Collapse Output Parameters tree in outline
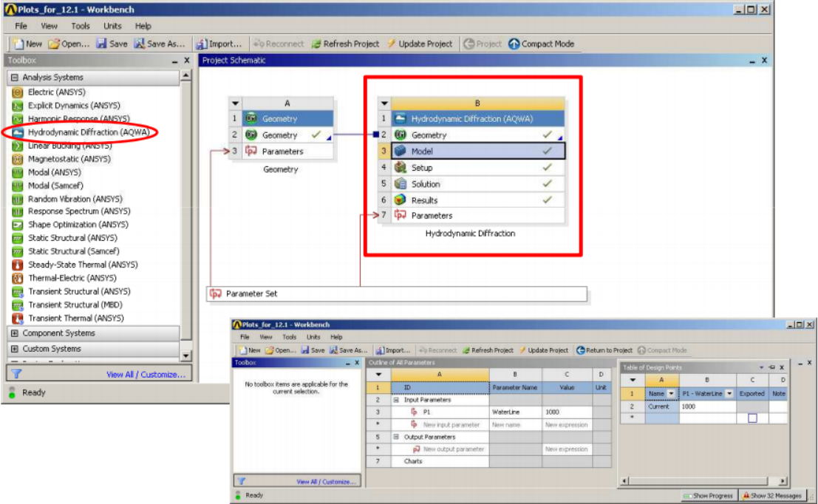 tap(396, 437)
